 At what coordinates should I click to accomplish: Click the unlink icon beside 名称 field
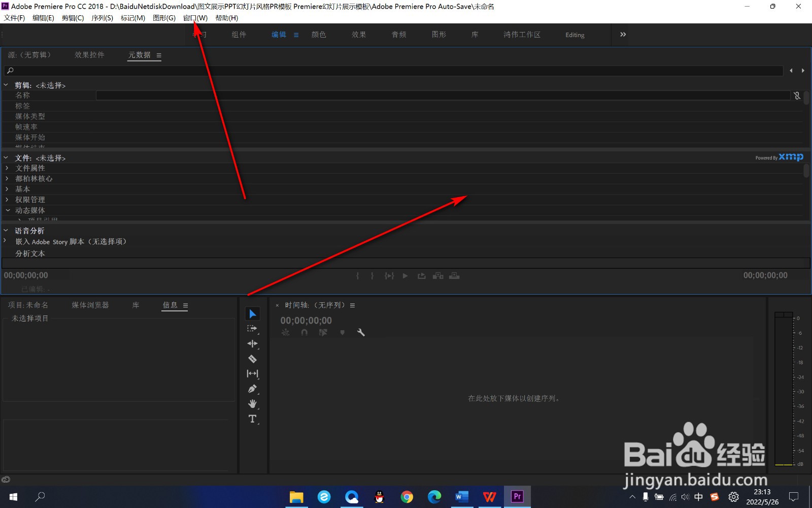tap(797, 96)
